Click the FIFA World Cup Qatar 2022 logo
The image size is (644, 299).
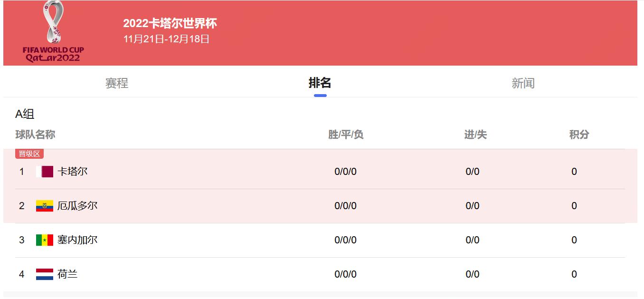pyautogui.click(x=51, y=31)
